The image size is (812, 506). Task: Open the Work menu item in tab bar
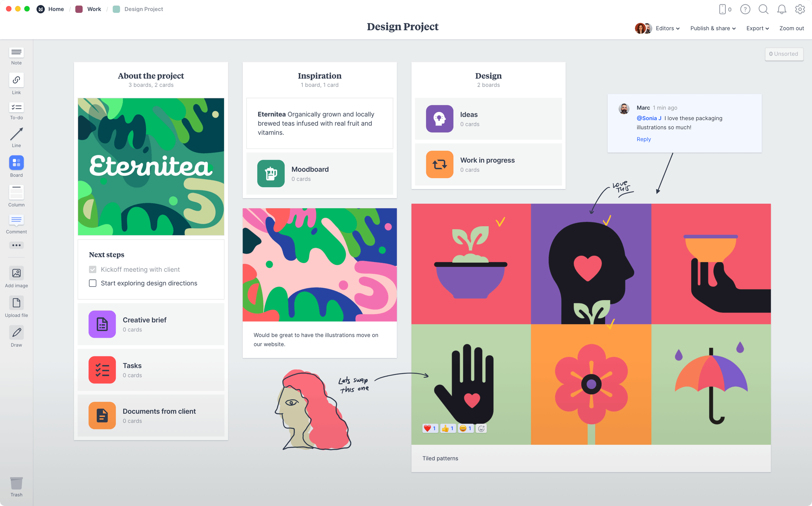(x=93, y=9)
